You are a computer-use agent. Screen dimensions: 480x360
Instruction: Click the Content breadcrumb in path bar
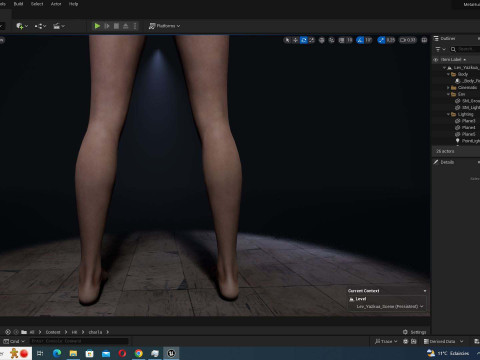[53, 332]
